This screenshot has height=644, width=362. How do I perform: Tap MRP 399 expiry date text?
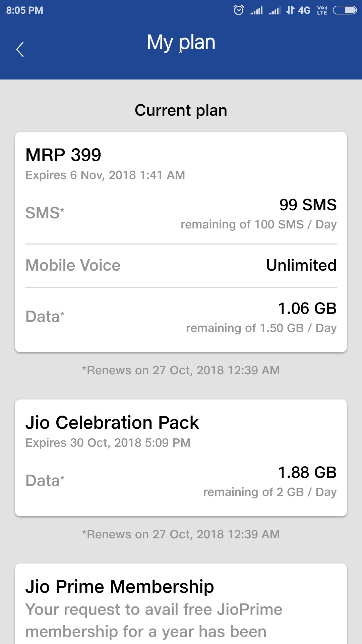[105, 175]
